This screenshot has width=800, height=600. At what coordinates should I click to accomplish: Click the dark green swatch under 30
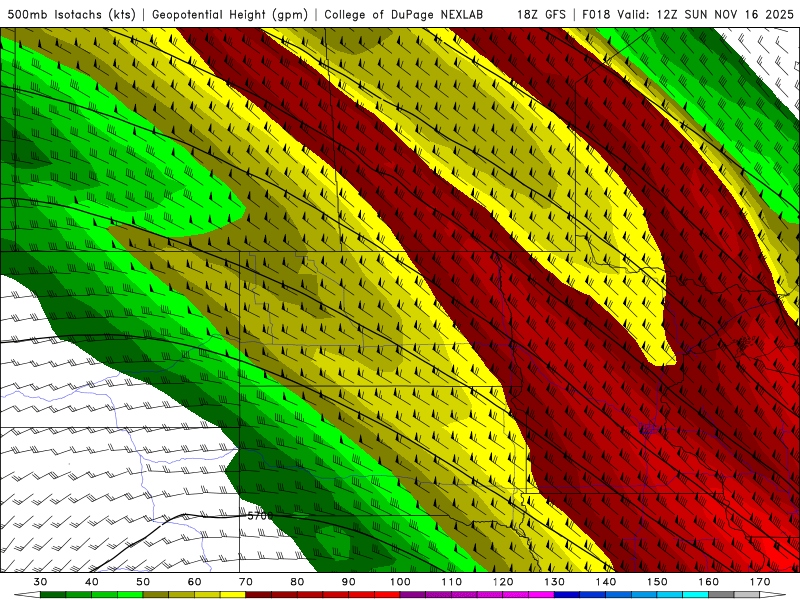[x=53, y=595]
